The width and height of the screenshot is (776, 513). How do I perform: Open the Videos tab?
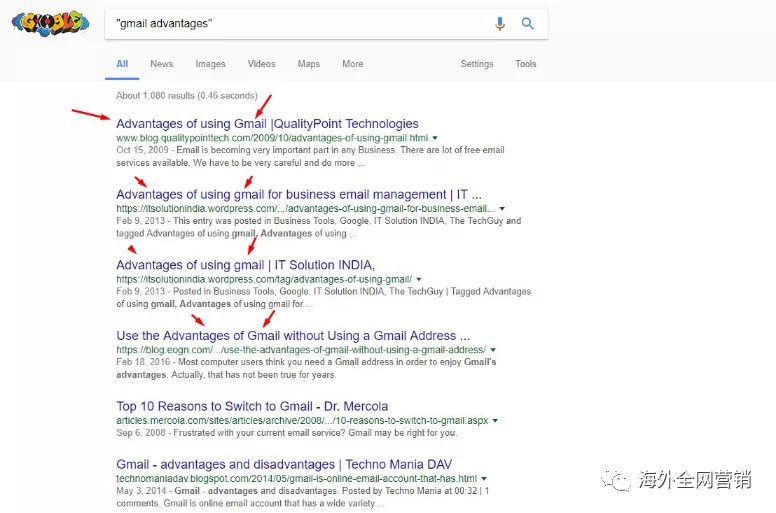click(261, 64)
